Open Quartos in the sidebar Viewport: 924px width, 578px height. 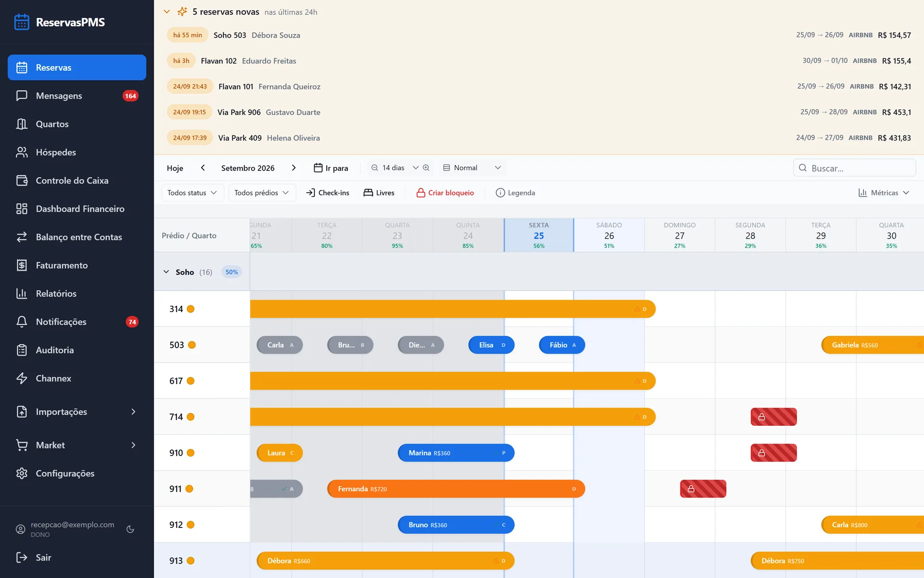(x=77, y=124)
